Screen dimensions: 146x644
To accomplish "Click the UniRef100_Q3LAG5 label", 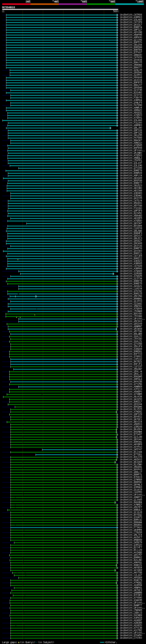I will pyautogui.click(x=131, y=20).
